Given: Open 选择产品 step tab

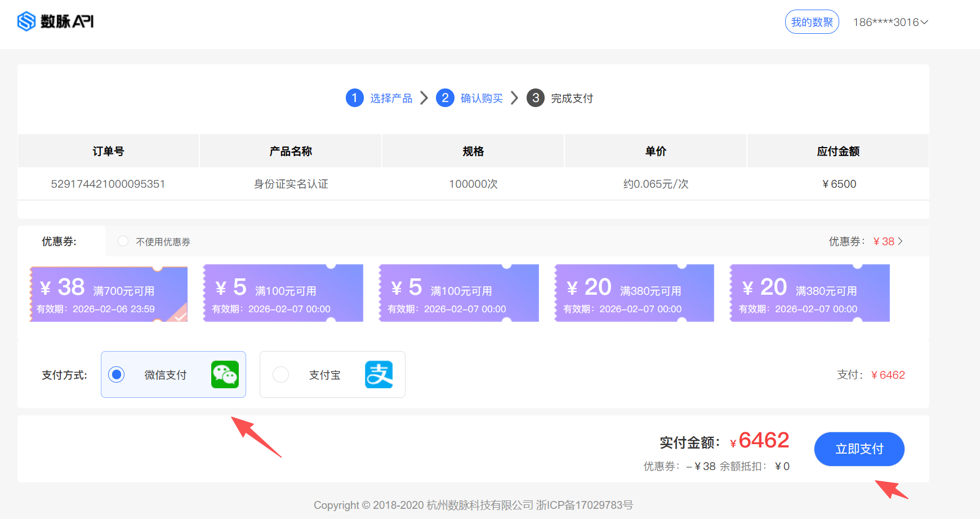Looking at the screenshot, I should tap(391, 99).
